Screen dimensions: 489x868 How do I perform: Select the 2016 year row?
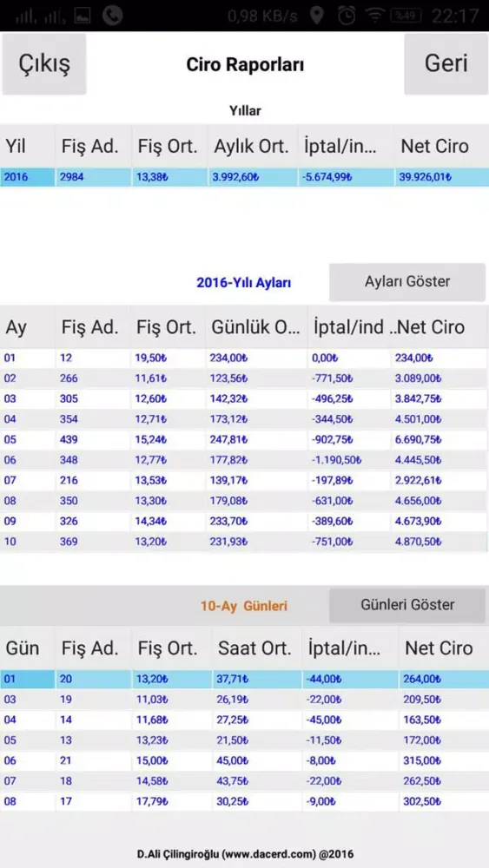click(244, 178)
